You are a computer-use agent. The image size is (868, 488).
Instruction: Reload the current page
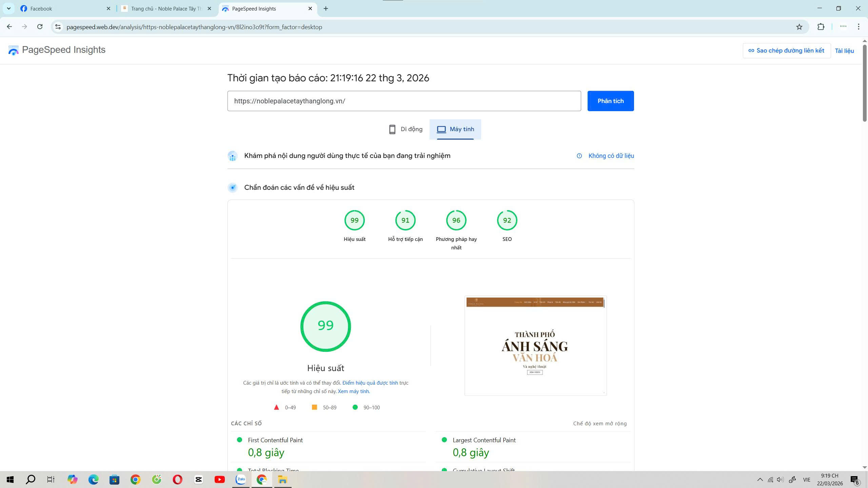(40, 27)
